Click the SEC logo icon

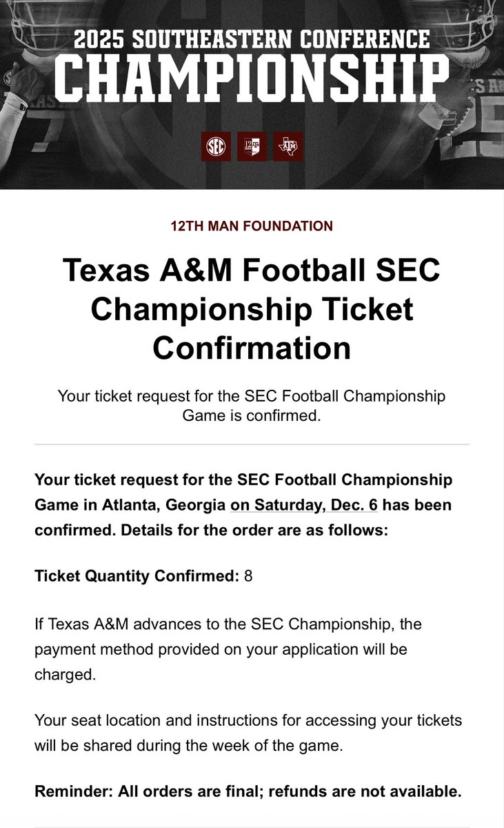pyautogui.click(x=216, y=146)
